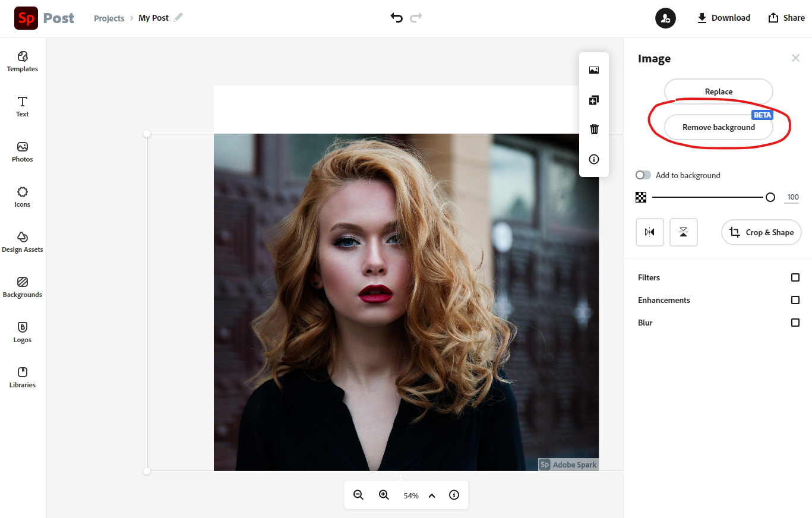Open the Backgrounds panel

click(x=22, y=287)
